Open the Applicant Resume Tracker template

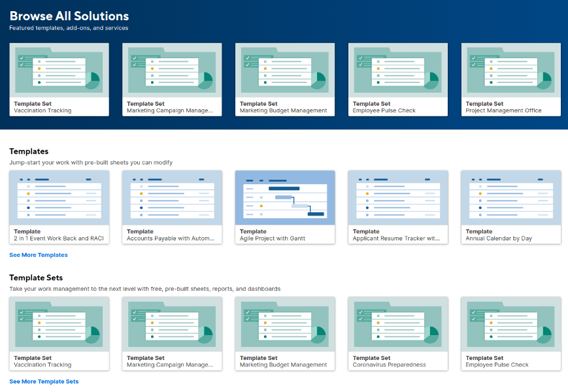[x=398, y=206]
